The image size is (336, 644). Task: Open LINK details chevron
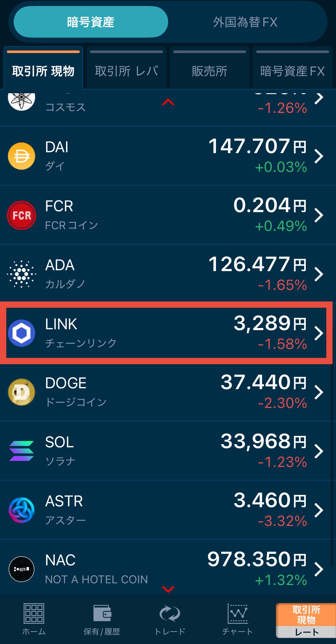(319, 333)
